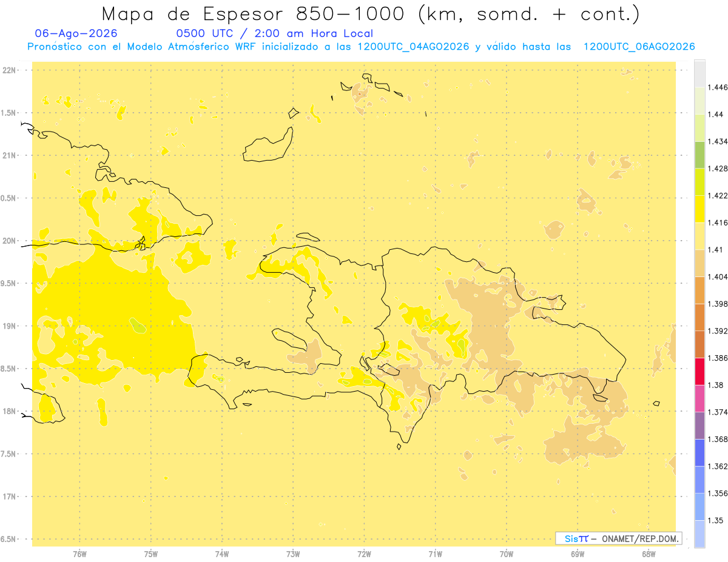Click the yellow-green swatch between 1.422 and 1.428
The image size is (728, 562).
click(x=699, y=182)
